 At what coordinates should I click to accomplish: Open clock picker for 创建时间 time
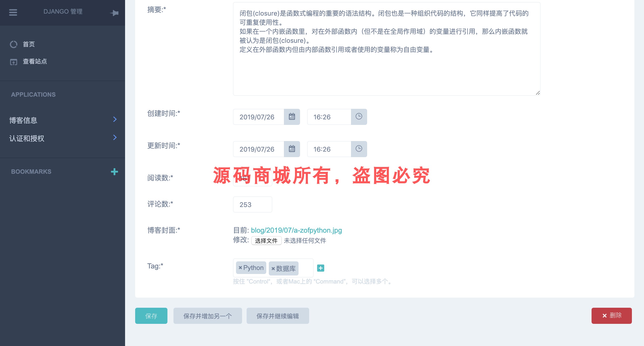point(359,117)
